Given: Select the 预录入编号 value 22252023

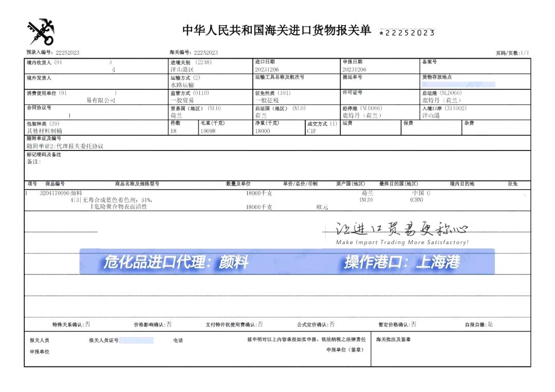Looking at the screenshot, I should coord(67,52).
